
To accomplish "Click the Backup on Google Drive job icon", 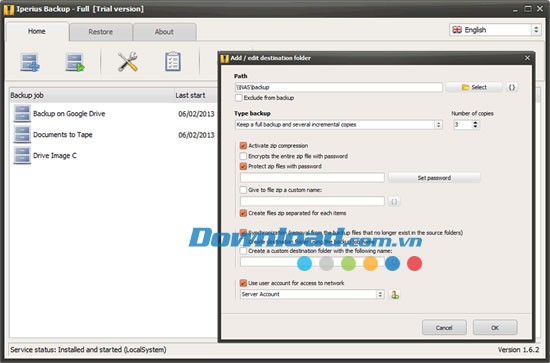I will coord(22,113).
